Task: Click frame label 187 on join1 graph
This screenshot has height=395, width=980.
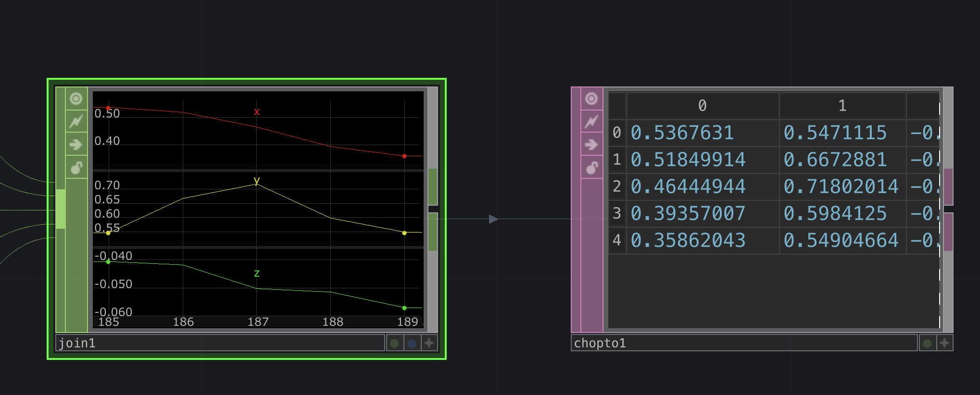Action: click(258, 322)
